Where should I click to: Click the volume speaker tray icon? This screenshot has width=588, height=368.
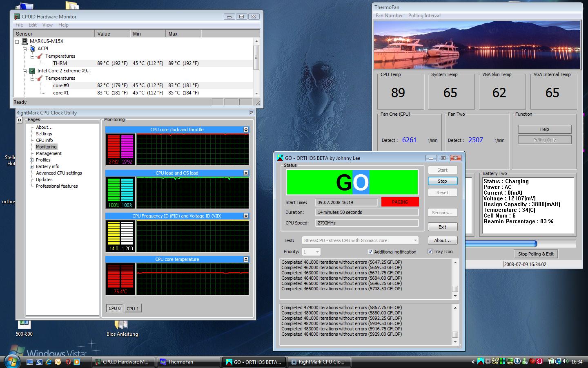[x=566, y=361]
